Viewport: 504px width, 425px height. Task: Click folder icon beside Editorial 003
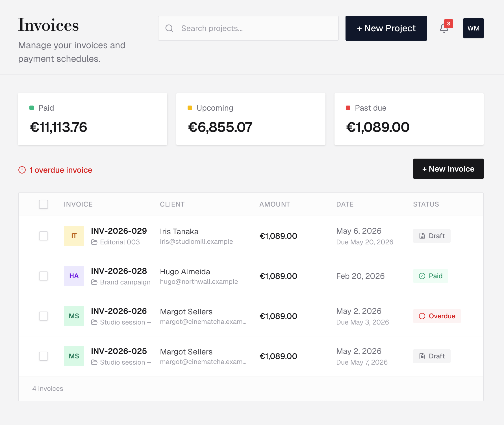pyautogui.click(x=94, y=242)
